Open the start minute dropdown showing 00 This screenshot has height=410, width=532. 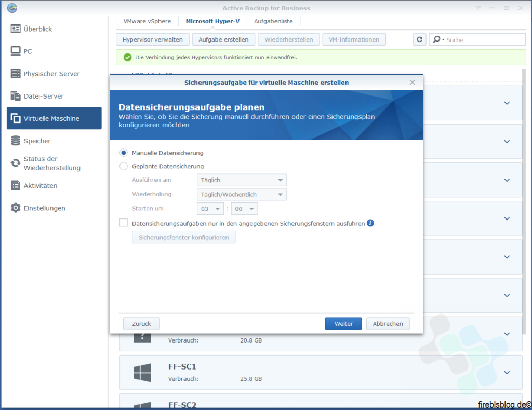coord(244,209)
